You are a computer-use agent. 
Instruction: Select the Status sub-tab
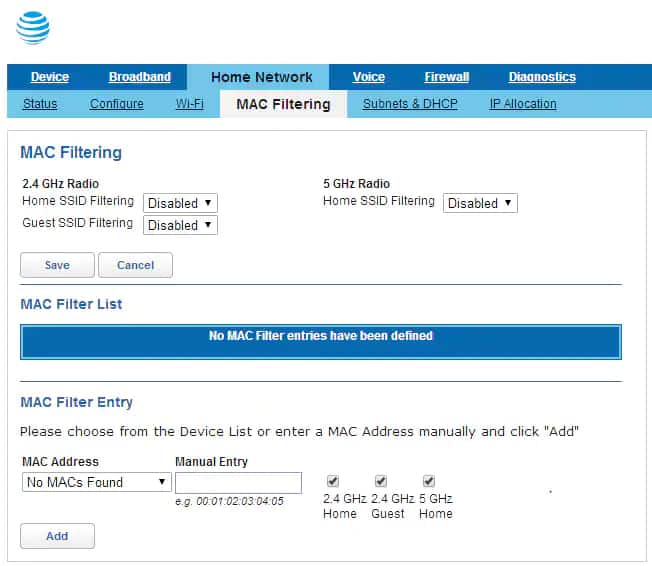(x=40, y=104)
